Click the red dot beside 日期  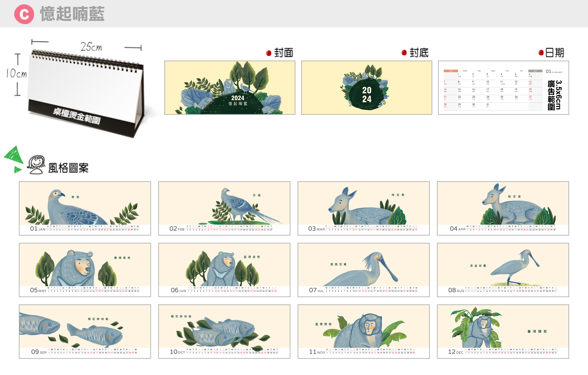pos(541,53)
